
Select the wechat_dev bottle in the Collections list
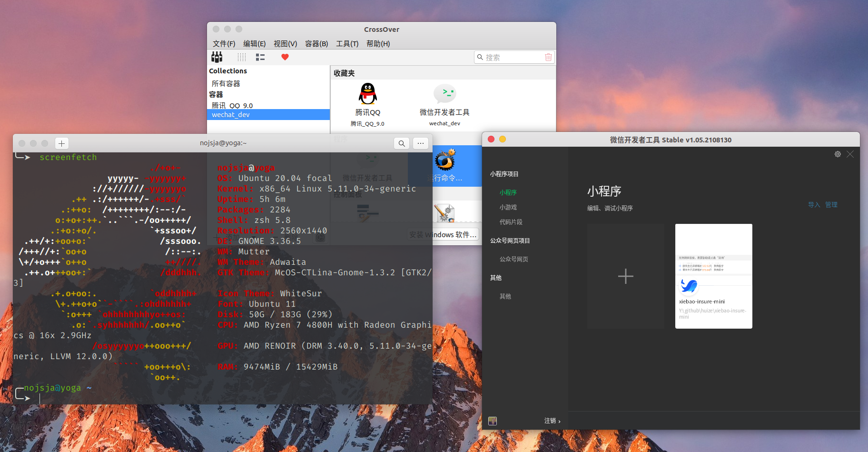click(231, 114)
